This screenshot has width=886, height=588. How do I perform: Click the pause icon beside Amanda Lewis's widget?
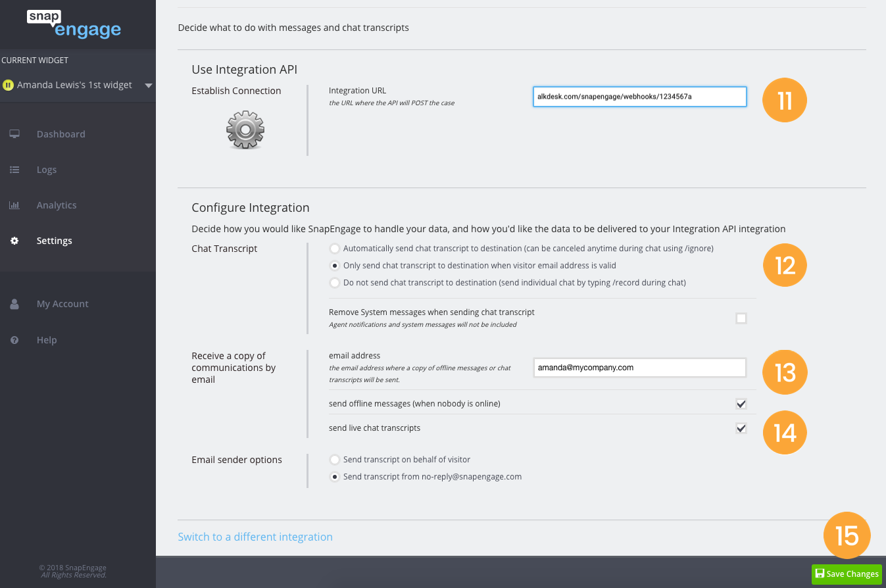pos(8,84)
